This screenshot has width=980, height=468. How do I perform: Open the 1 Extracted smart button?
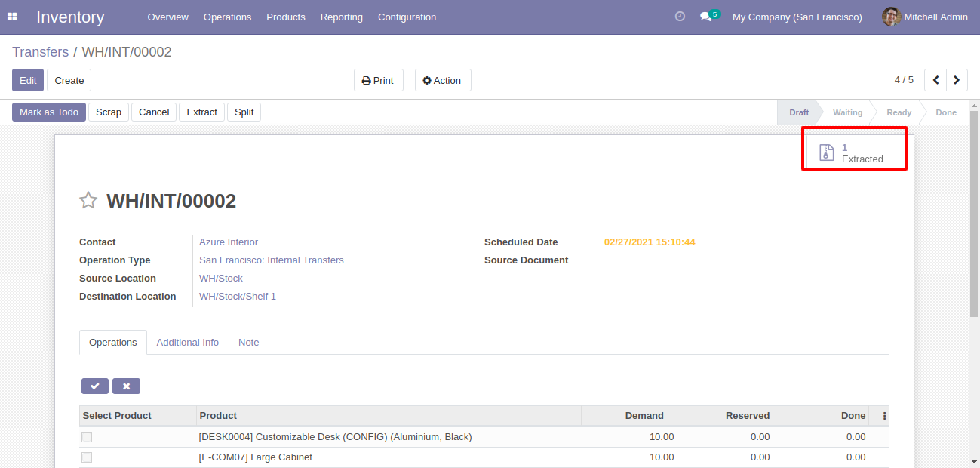click(x=854, y=153)
